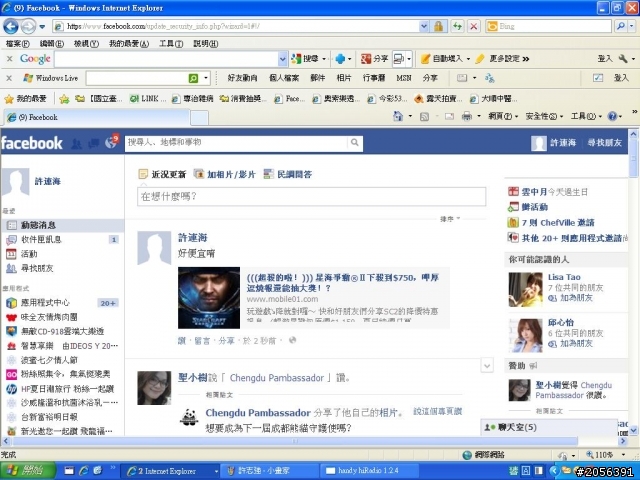Click the Stop loading X icon

[x=473, y=27]
